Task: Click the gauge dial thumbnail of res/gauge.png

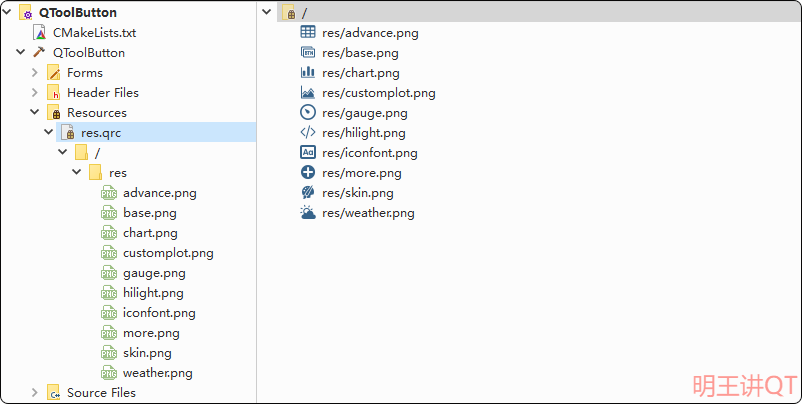Action: [308, 113]
